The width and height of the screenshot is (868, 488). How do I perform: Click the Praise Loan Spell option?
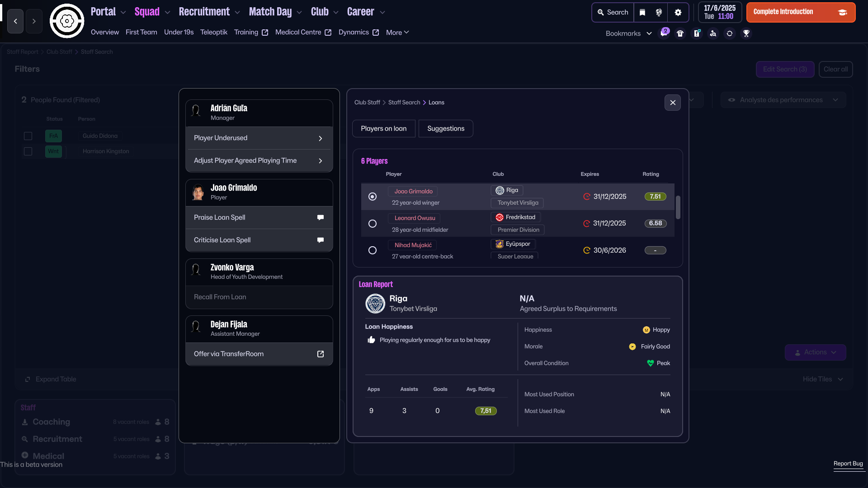pyautogui.click(x=259, y=217)
